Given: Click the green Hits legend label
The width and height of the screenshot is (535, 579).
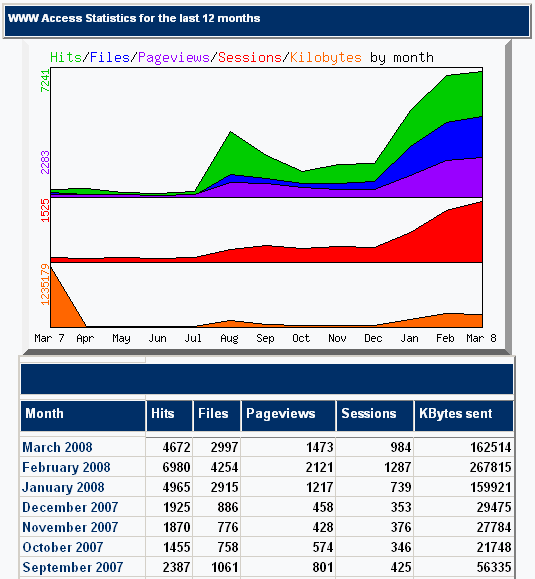Looking at the screenshot, I should pyautogui.click(x=66, y=58).
